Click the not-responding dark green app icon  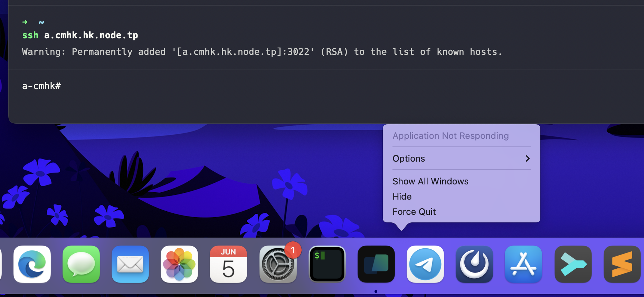click(376, 264)
